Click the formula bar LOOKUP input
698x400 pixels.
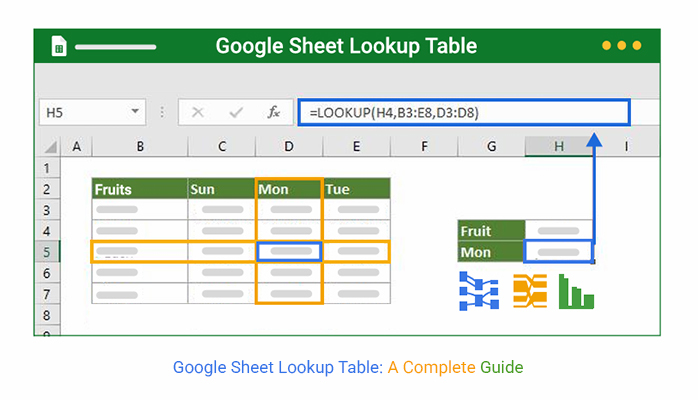click(x=464, y=113)
